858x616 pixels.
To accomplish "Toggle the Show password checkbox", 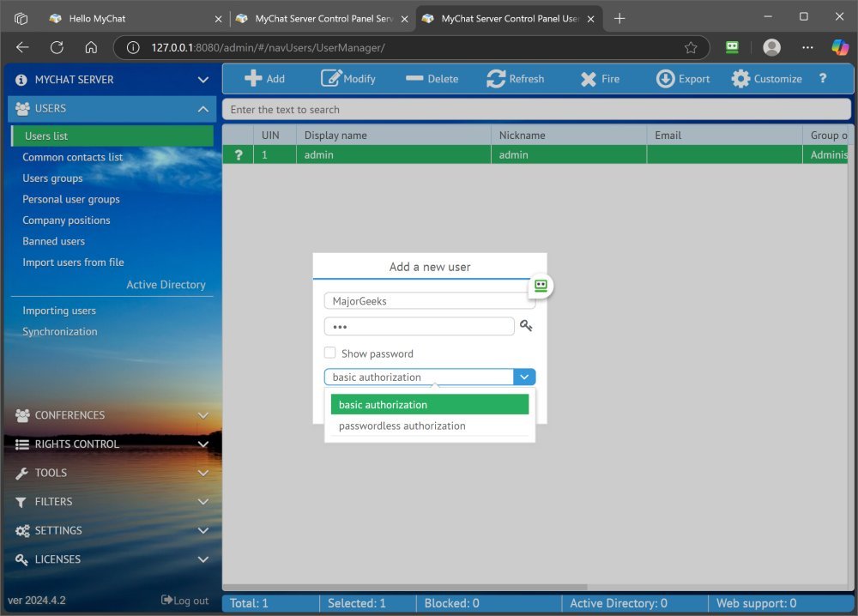I will click(330, 353).
